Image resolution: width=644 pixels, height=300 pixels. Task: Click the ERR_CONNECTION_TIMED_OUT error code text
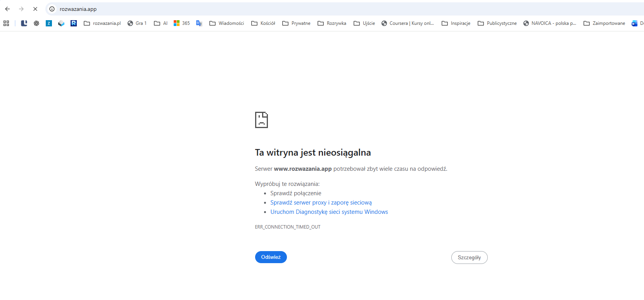pos(288,227)
